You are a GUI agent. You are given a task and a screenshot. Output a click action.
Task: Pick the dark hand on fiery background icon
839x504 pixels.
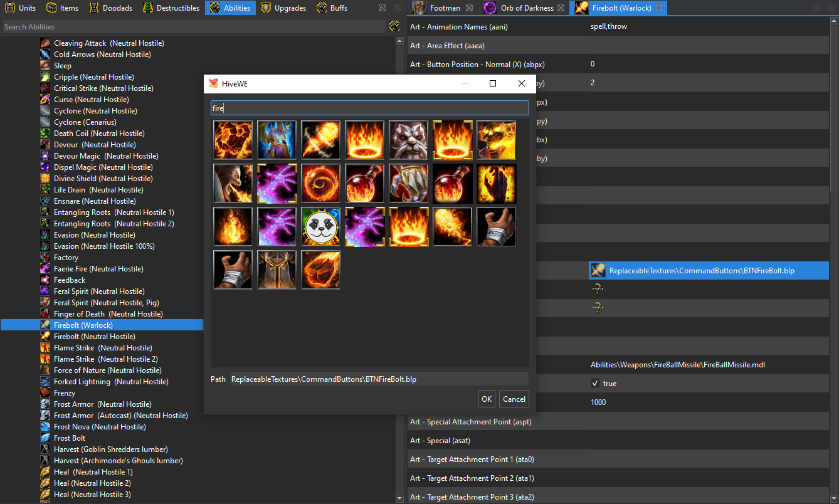[x=496, y=184]
